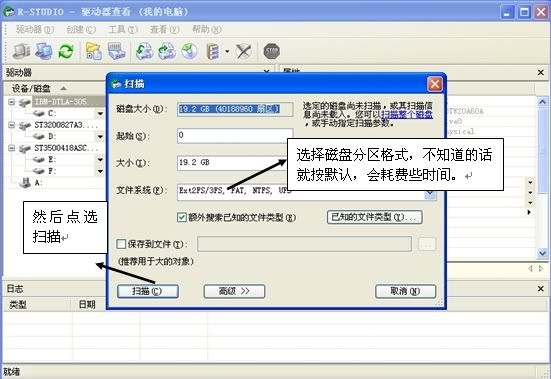Open the 帮助(H) menu
The image size is (551, 379).
(207, 30)
